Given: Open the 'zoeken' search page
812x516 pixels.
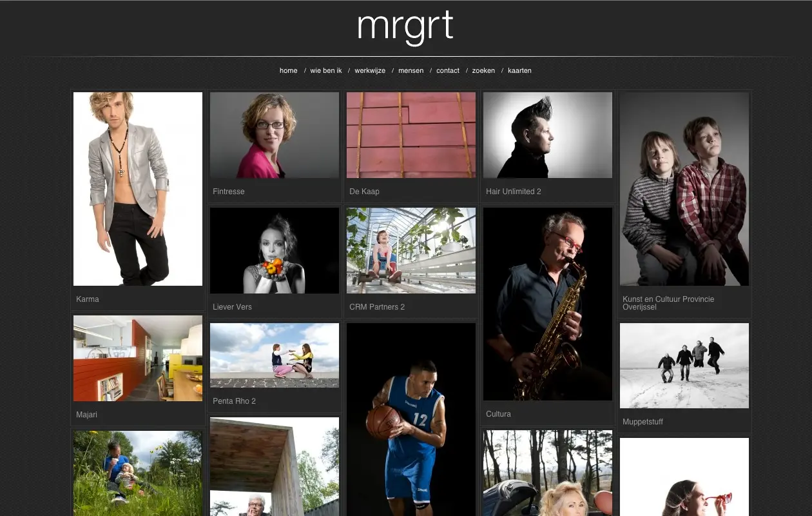Looking at the screenshot, I should [483, 70].
